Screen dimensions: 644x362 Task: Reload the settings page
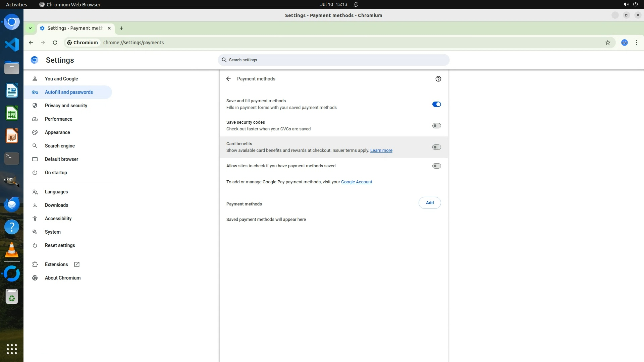click(55, 43)
